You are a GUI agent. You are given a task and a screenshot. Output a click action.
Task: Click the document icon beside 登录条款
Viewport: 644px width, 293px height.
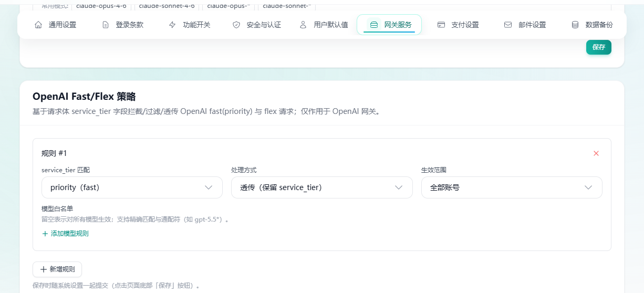click(x=105, y=25)
